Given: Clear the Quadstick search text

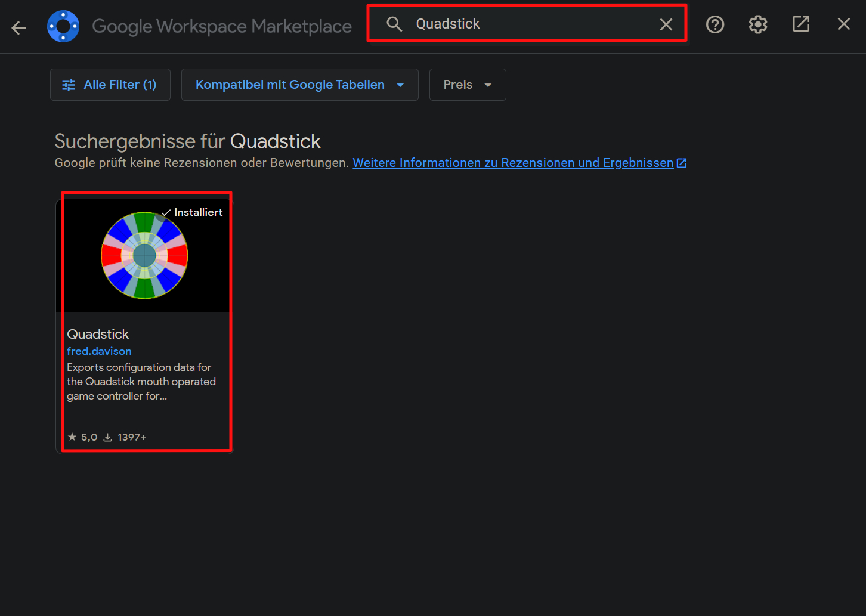Looking at the screenshot, I should tap(666, 24).
